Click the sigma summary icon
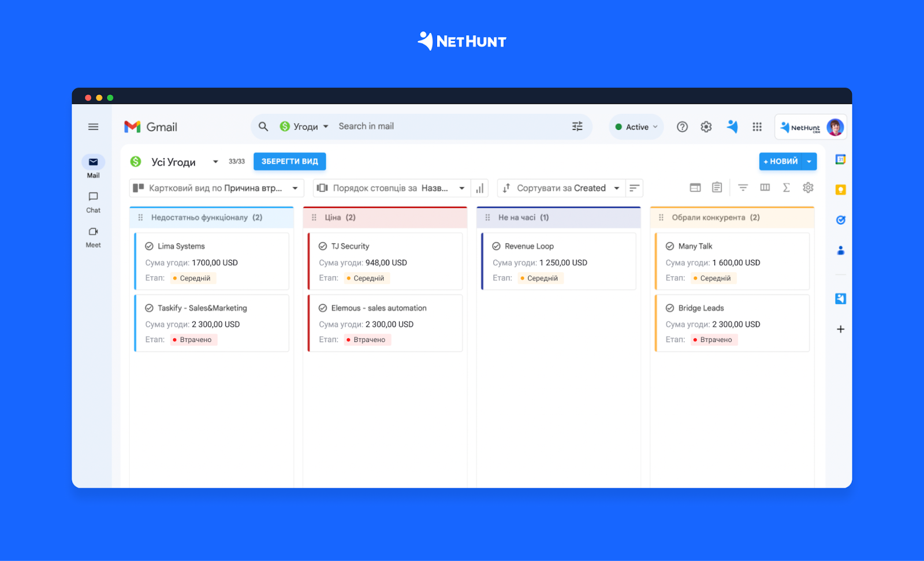 click(x=786, y=187)
